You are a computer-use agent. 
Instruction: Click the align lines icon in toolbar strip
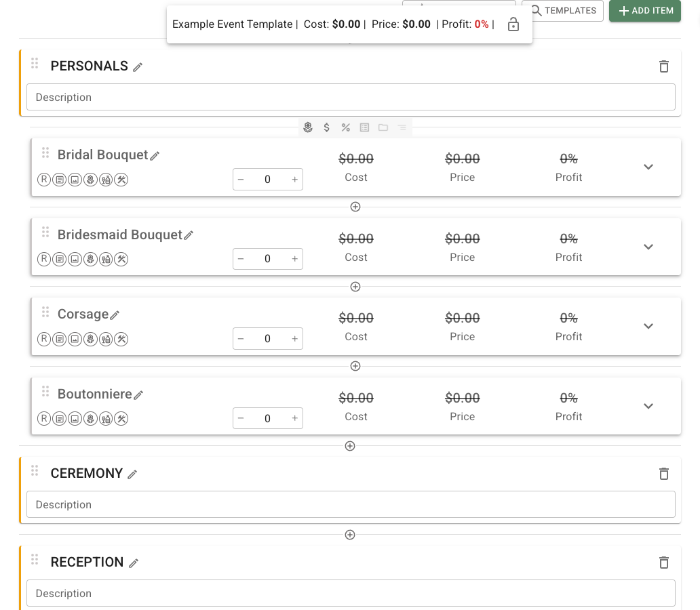click(x=402, y=127)
